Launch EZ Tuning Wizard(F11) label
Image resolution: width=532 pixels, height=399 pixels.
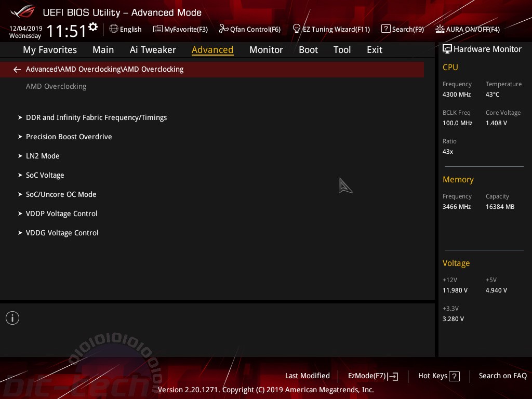(336, 29)
